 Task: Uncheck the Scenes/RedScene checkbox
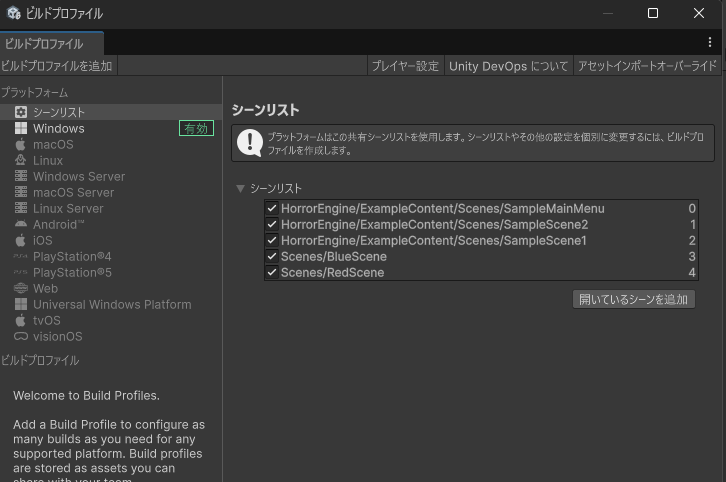click(x=272, y=272)
